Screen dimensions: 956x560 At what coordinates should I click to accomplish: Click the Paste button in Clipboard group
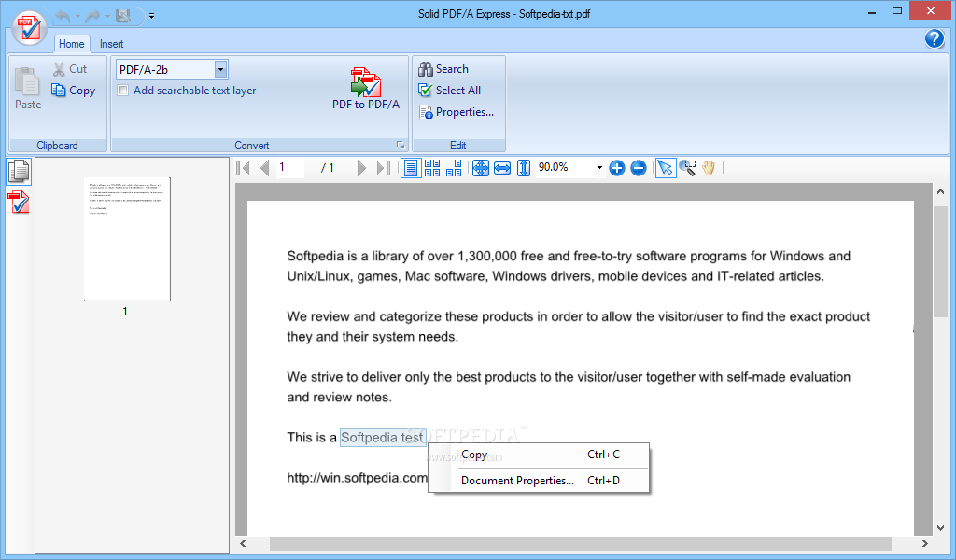click(x=28, y=88)
